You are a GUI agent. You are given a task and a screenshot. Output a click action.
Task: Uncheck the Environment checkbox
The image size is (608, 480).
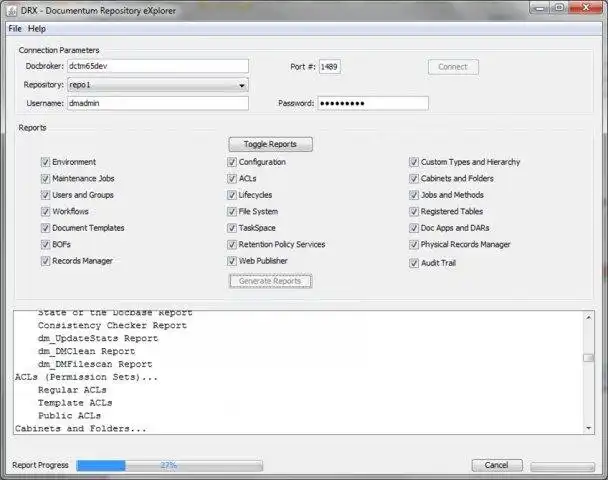[45, 162]
